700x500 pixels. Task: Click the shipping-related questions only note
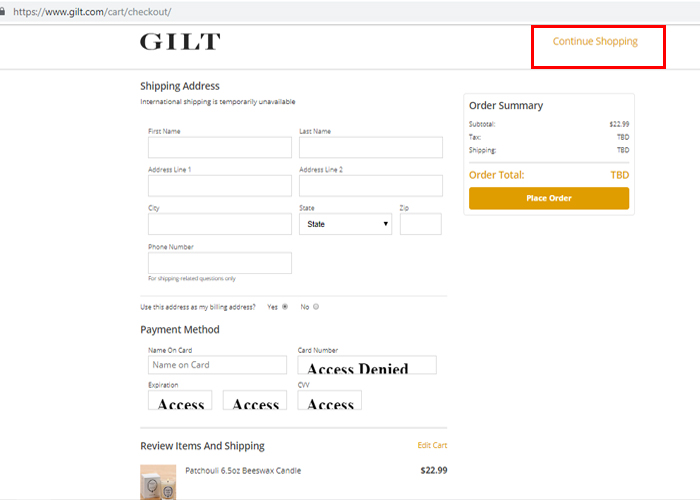pos(192,279)
